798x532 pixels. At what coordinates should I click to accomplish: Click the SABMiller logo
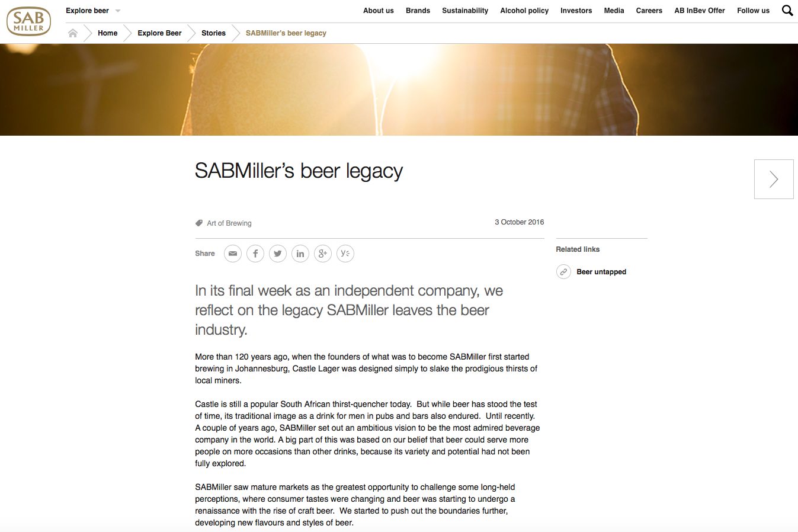click(x=28, y=21)
